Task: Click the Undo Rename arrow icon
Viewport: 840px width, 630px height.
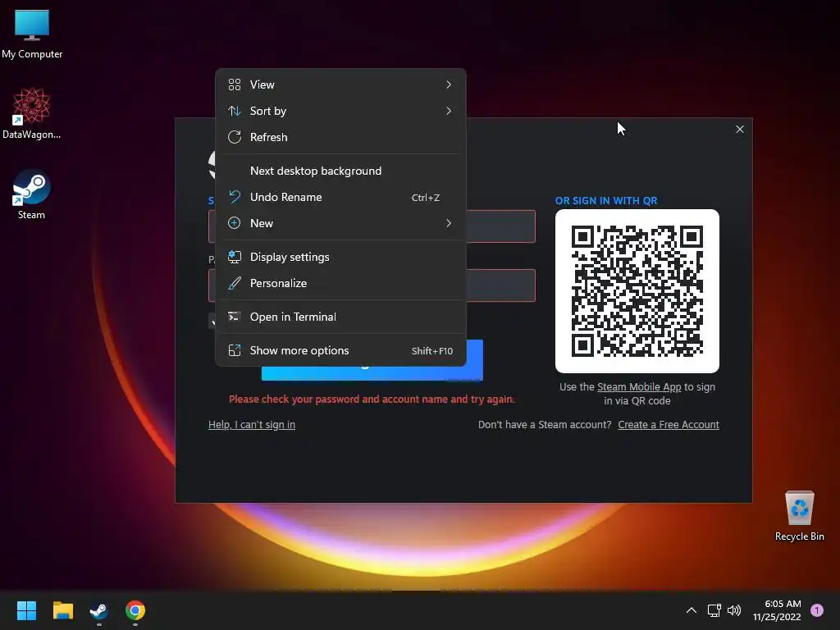Action: click(x=234, y=197)
